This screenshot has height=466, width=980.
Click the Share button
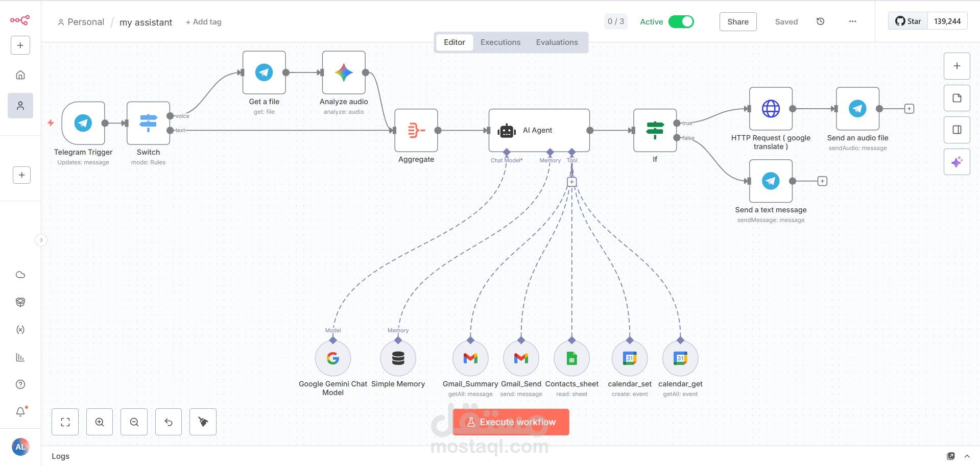[738, 21]
